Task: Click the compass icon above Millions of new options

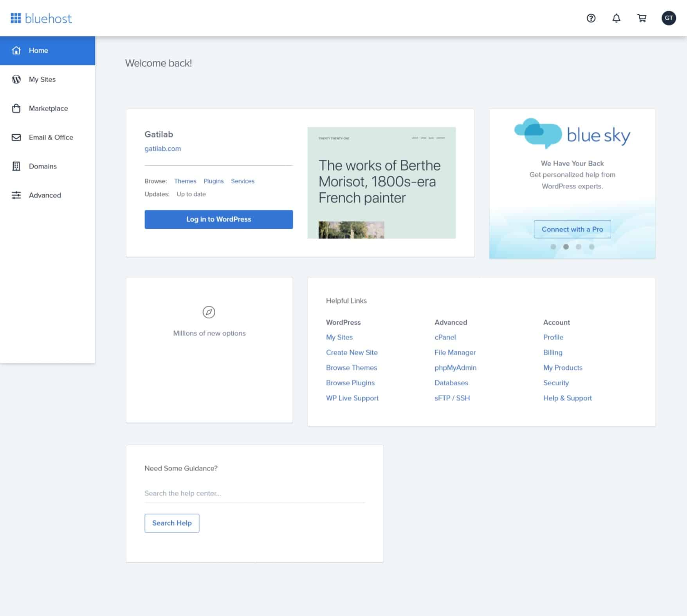Action: (x=209, y=312)
